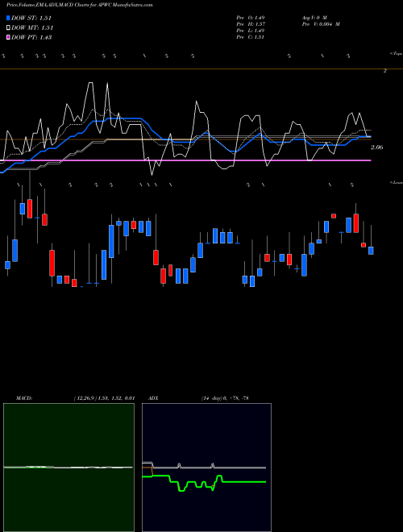The height and width of the screenshot is (532, 403).
Task: Click the '2.06' price label
Action: tap(377, 148)
